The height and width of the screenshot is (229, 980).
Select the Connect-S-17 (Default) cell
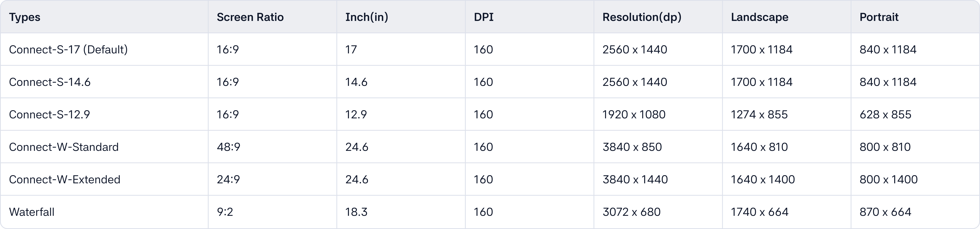pyautogui.click(x=69, y=49)
